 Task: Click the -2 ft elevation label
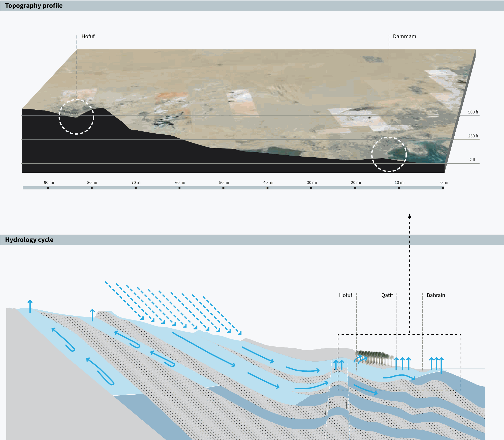click(x=471, y=160)
